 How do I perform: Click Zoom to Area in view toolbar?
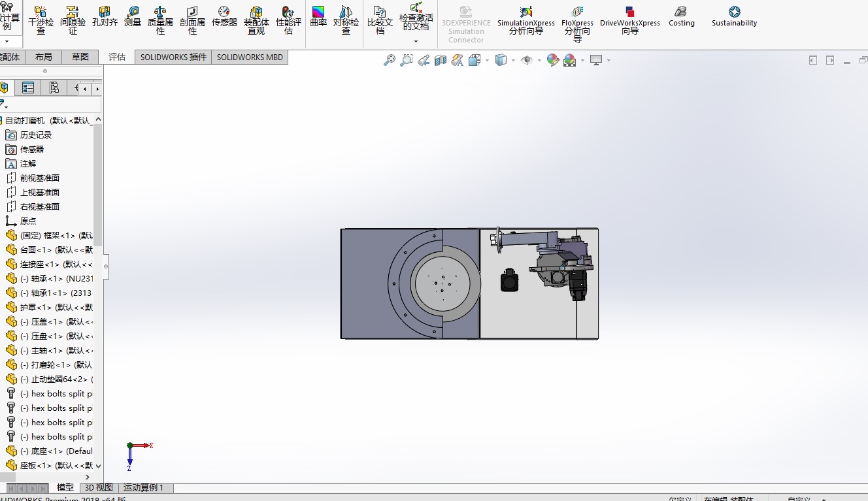407,60
